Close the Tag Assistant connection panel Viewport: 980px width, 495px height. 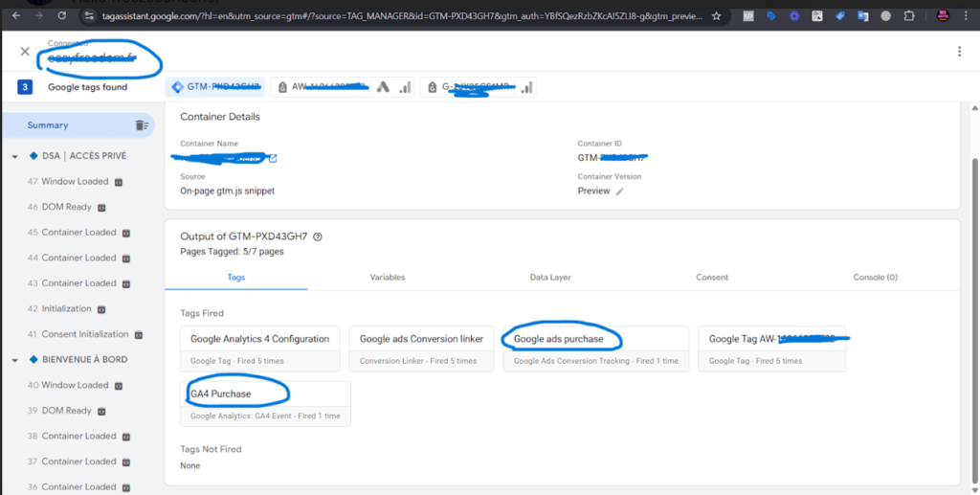tap(25, 52)
